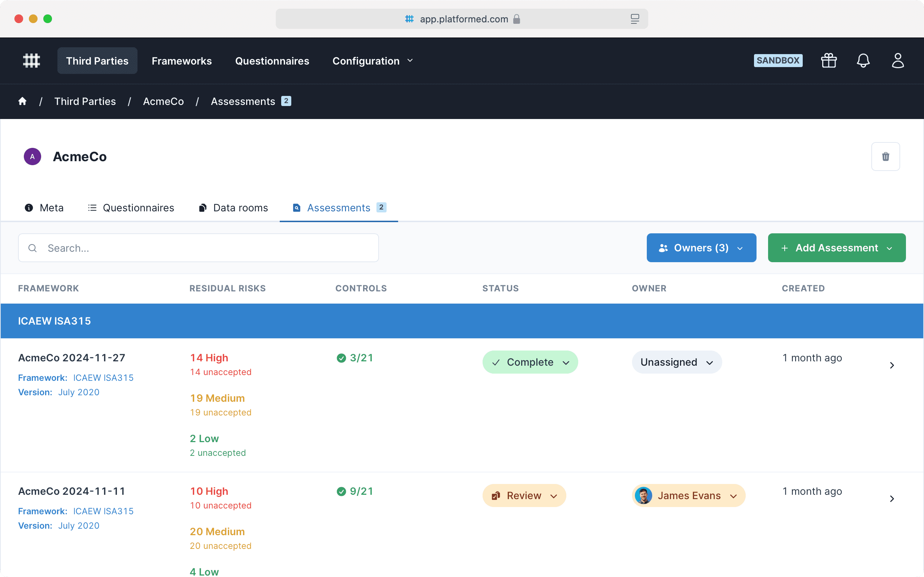Switch to the Questionnaires tab
The height and width of the screenshot is (577, 924).
[131, 208]
